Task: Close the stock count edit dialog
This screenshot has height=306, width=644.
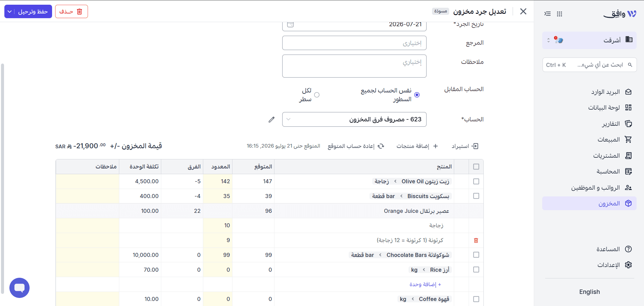Action: click(x=523, y=11)
